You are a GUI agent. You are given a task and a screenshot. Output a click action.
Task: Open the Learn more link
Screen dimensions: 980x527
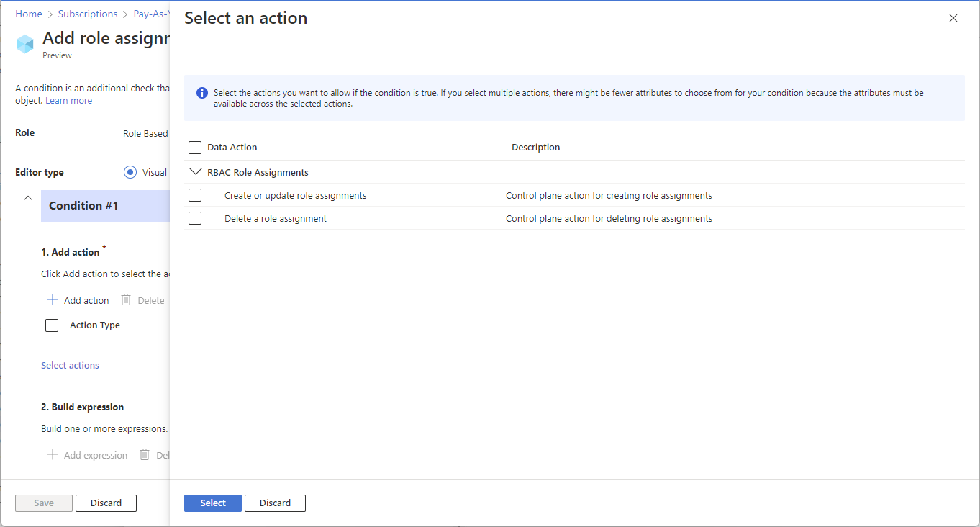coord(68,100)
